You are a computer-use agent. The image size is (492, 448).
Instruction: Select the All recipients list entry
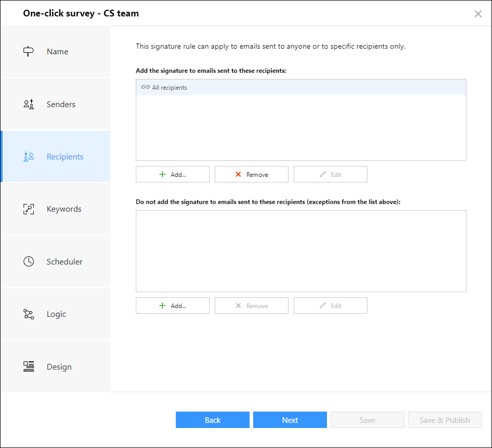pos(301,87)
